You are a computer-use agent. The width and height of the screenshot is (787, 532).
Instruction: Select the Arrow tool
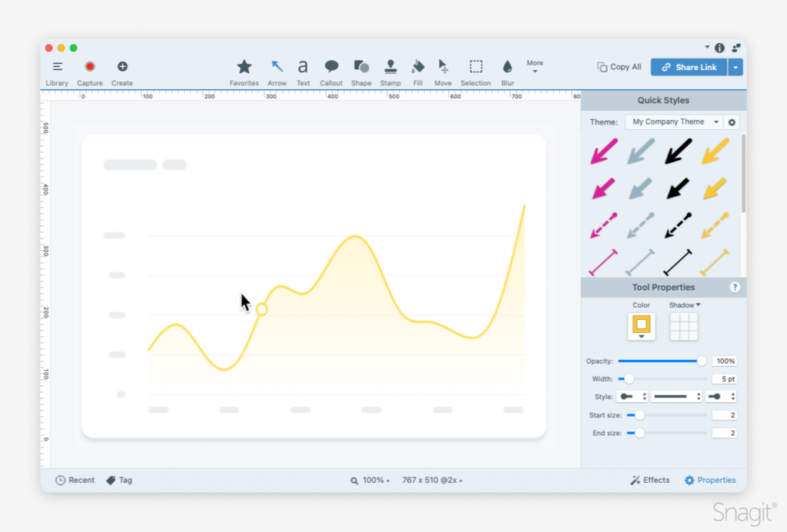pos(277,72)
